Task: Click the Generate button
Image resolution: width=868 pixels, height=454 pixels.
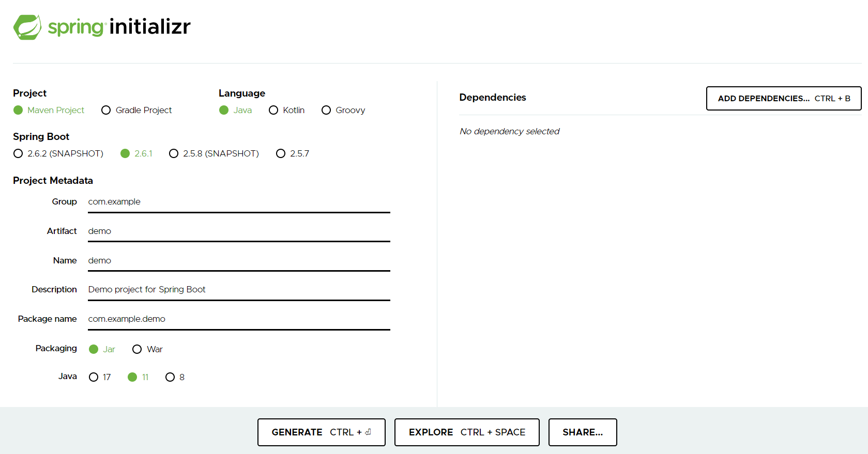Action: click(x=322, y=432)
